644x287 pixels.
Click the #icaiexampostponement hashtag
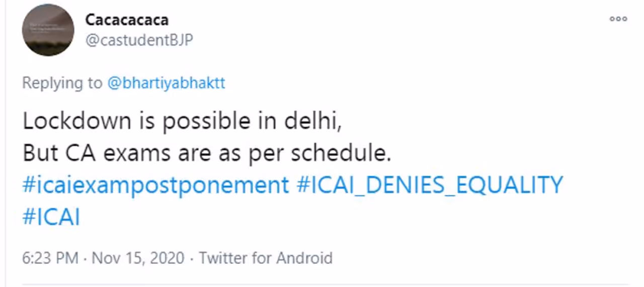coord(156,185)
